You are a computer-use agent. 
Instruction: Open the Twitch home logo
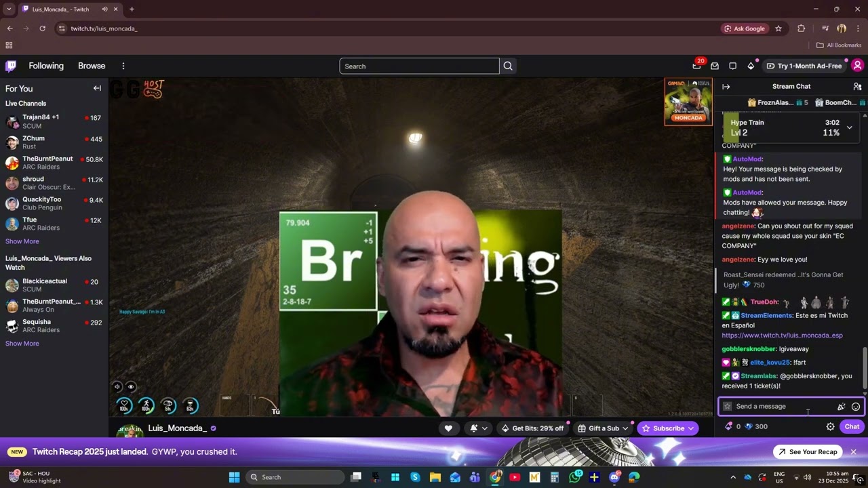[11, 66]
